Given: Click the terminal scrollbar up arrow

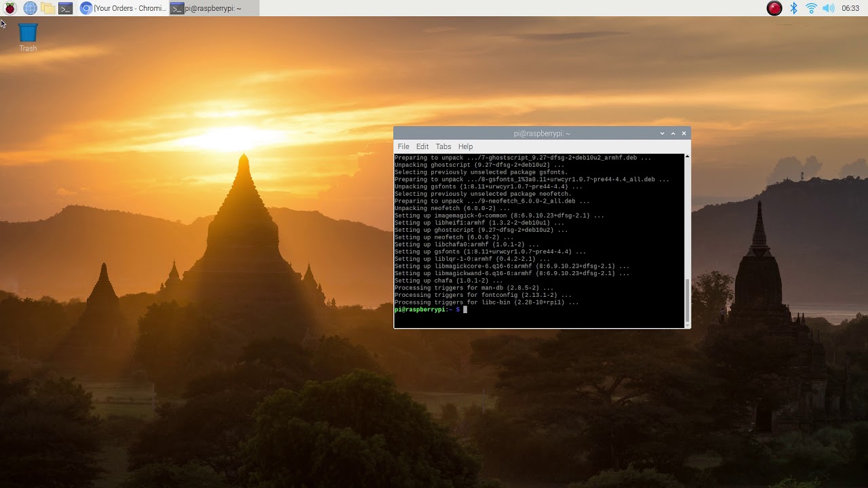Looking at the screenshot, I should coord(688,157).
